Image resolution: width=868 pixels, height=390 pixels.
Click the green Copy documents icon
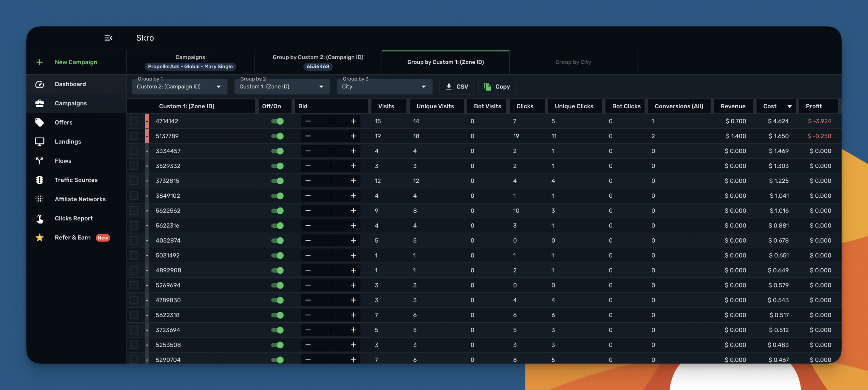pos(488,87)
